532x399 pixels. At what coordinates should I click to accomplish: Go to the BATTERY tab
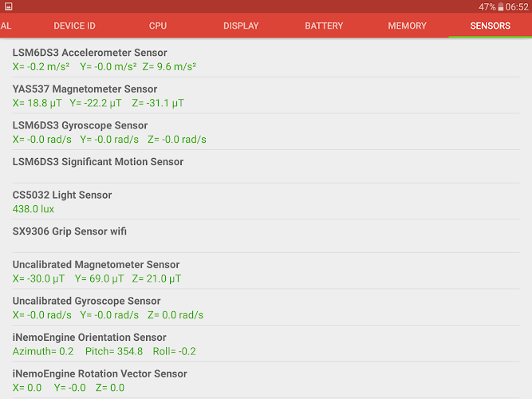324,26
